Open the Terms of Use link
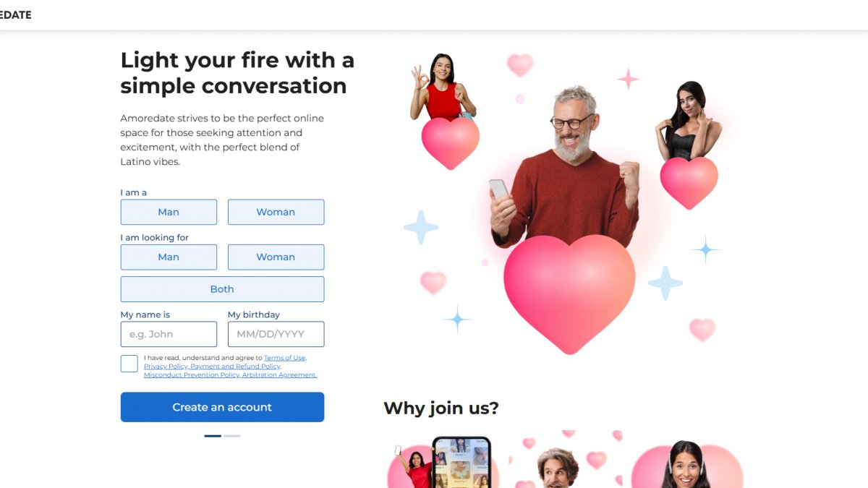This screenshot has width=868, height=488. pos(285,358)
